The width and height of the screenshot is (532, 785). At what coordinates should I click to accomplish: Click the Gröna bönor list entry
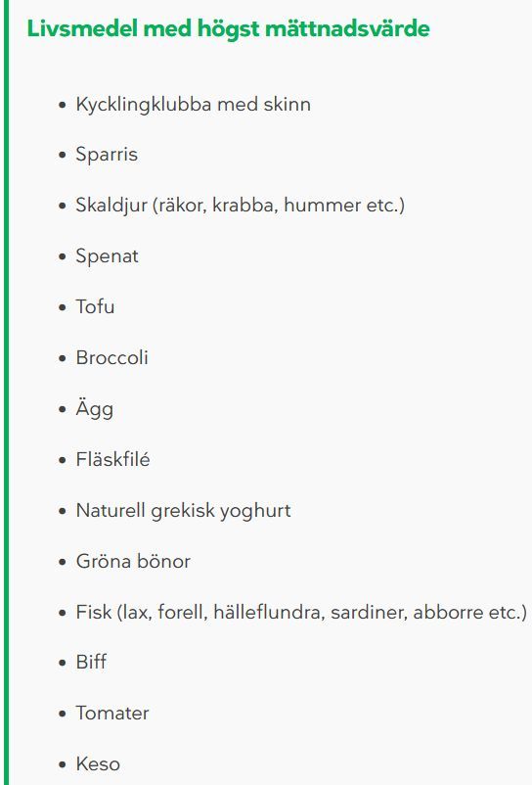pos(133,561)
